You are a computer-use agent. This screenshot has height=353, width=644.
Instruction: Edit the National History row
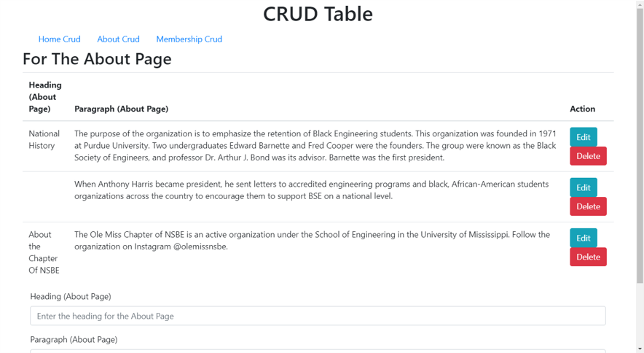pos(584,137)
